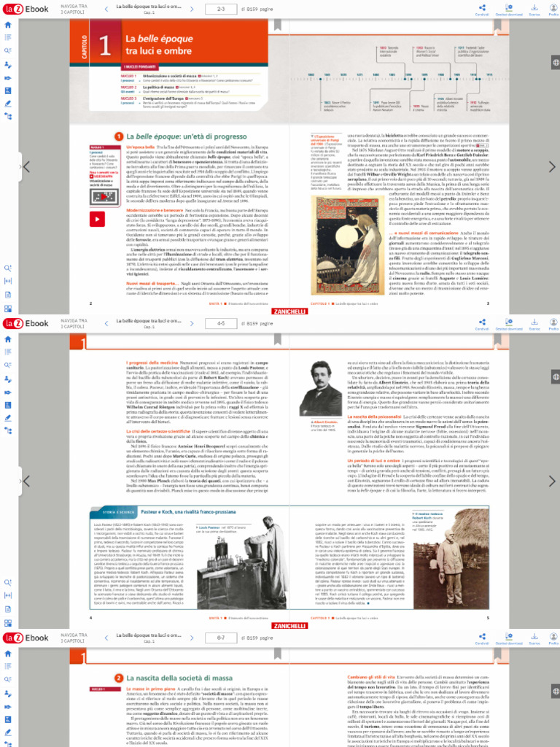Viewport: 560px width, 747px height.
Task: Select the pencil annotation tool in pages 4-5 viewer
Action: (x=7, y=418)
